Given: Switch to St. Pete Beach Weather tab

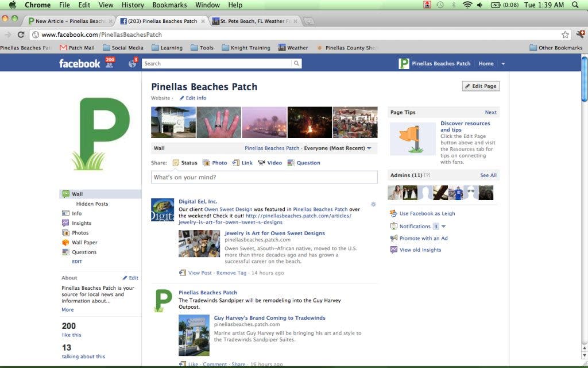Looking at the screenshot, I should [x=255, y=21].
